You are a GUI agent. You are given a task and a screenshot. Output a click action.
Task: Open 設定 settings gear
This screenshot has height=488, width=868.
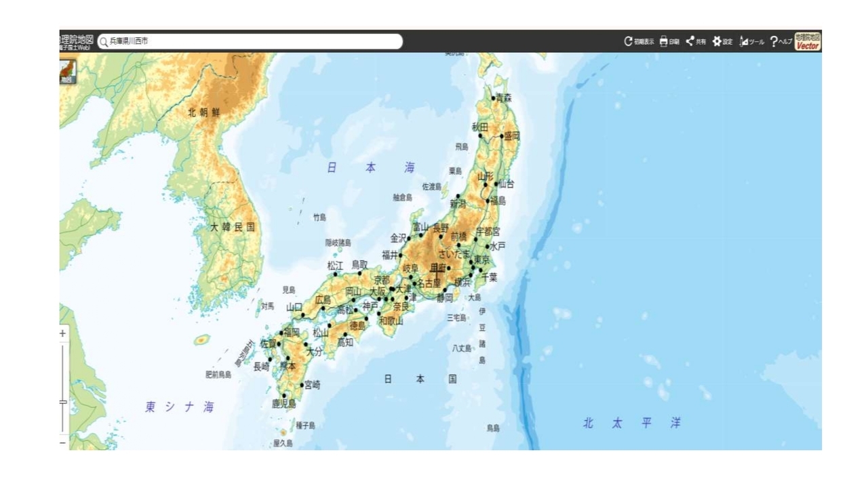[722, 41]
